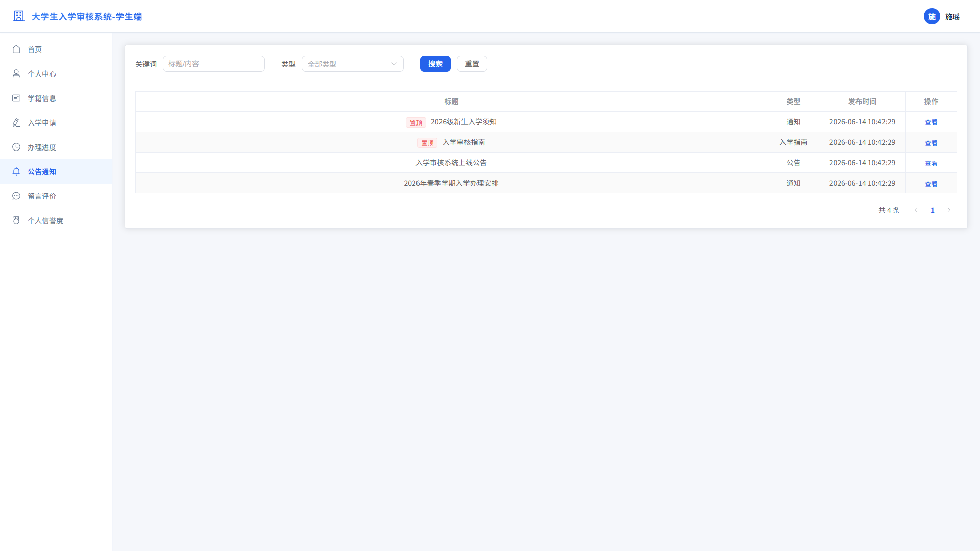Click 查看 for 2026年春季学期入学办理安排
980x551 pixels.
pyautogui.click(x=931, y=184)
